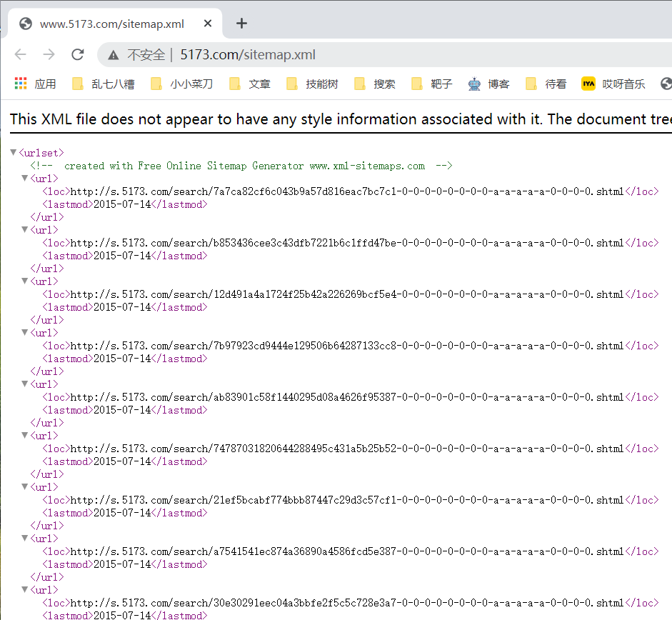Screen dimensions: 672x620
Task: Open the 待看 bookmark folder
Action: pos(546,84)
